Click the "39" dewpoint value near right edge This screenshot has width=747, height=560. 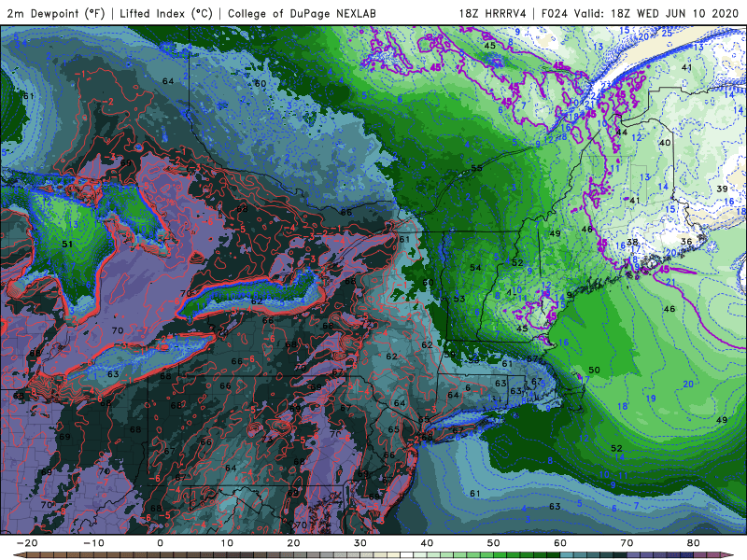(x=722, y=189)
